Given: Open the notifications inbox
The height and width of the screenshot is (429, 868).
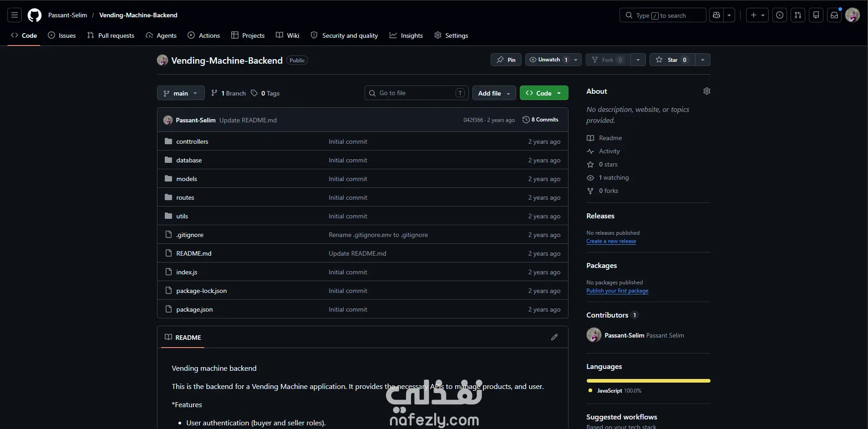Looking at the screenshot, I should 834,15.
